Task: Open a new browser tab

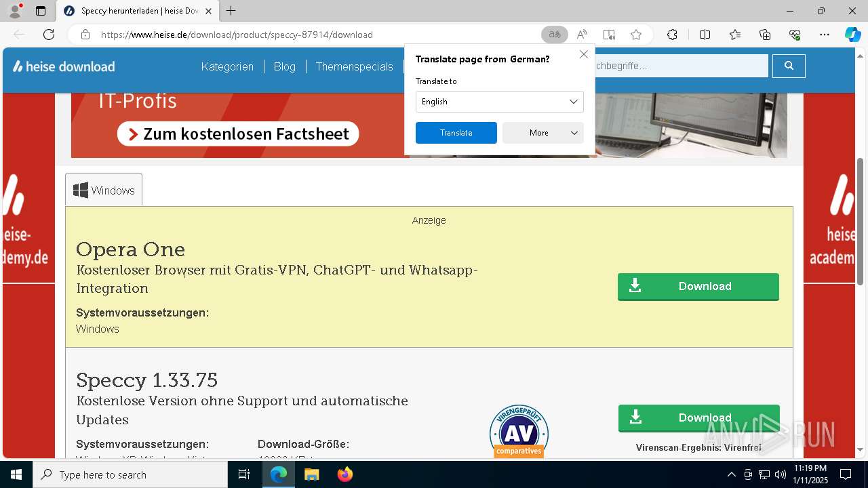Action: pos(231,11)
